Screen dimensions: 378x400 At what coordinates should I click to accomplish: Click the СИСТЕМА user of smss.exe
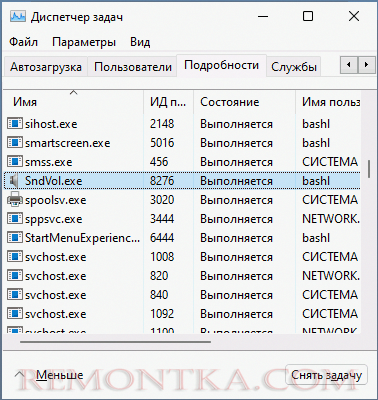click(330, 162)
